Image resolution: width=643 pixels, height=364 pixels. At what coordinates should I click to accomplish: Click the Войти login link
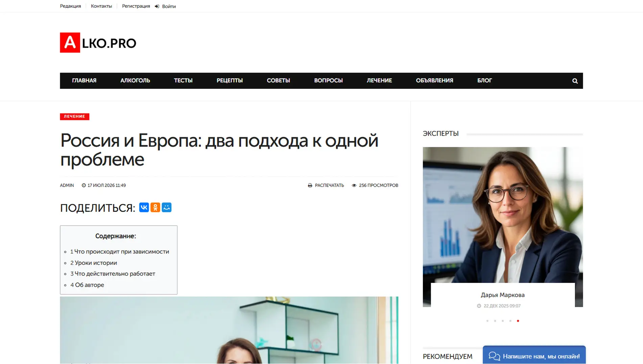click(169, 6)
